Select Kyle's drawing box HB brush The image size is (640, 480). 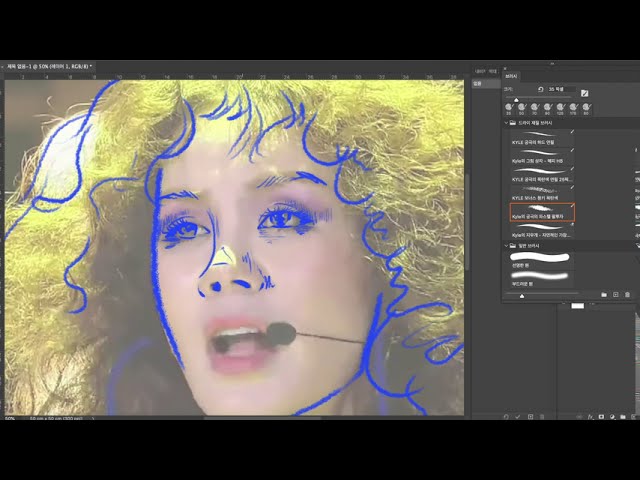542,156
